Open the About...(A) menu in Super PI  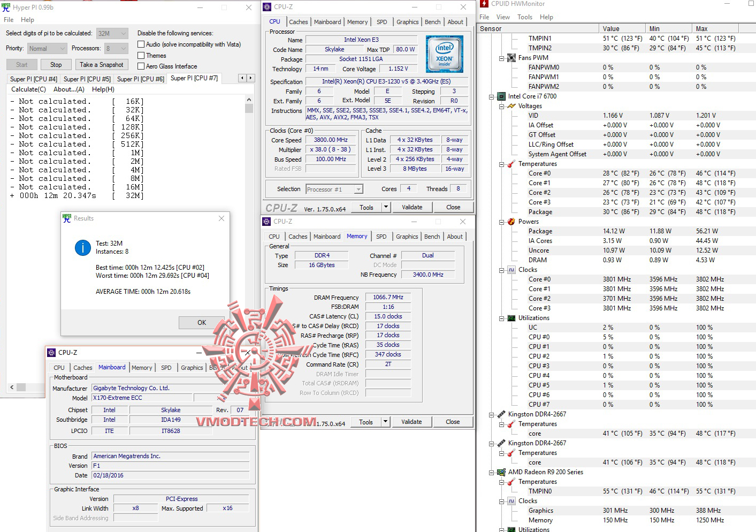(x=69, y=89)
